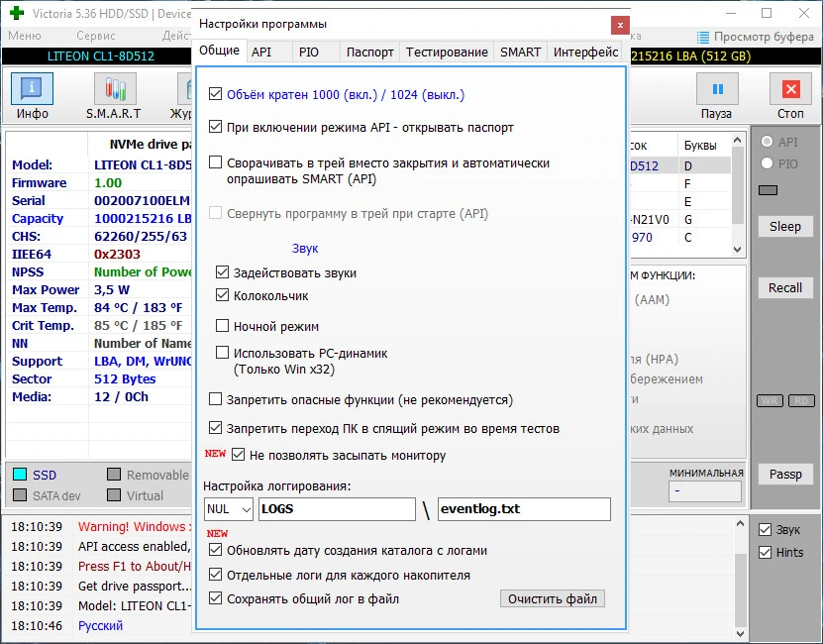
Task: Click the RD indicator button
Action: click(x=801, y=401)
